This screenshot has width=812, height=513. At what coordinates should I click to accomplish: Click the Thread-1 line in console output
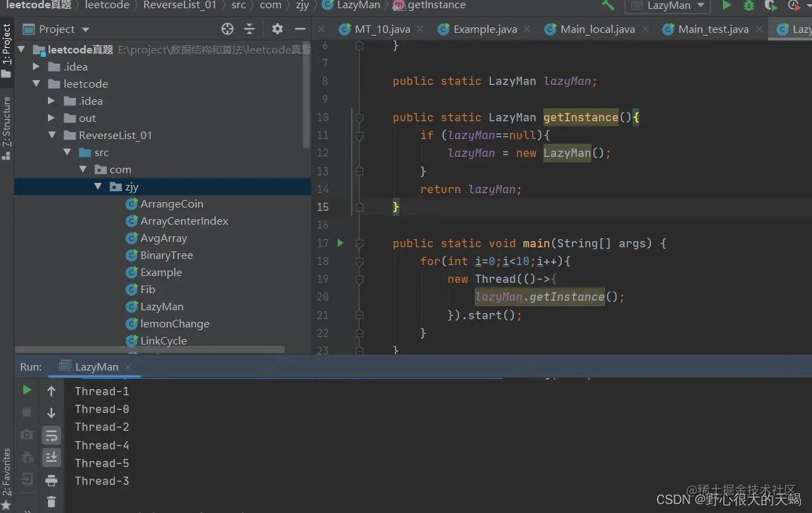pyautogui.click(x=102, y=391)
